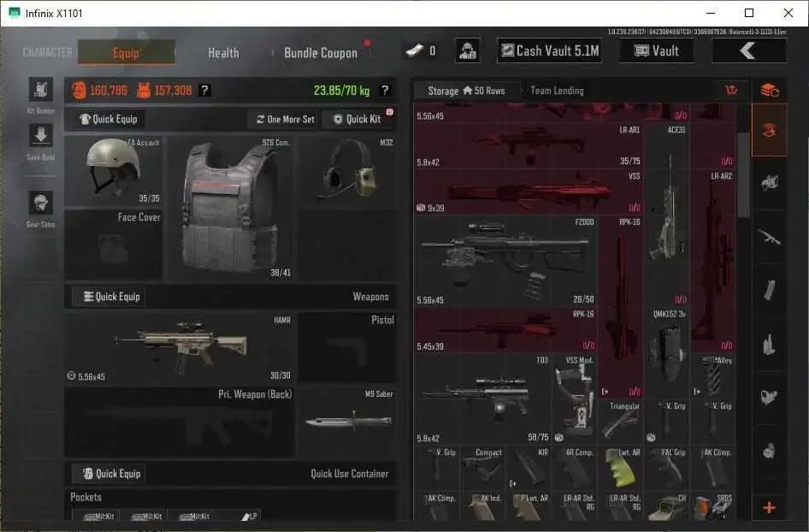This screenshot has width=809, height=532.
Task: Select the Storage 50 Rows tab
Action: [x=466, y=91]
